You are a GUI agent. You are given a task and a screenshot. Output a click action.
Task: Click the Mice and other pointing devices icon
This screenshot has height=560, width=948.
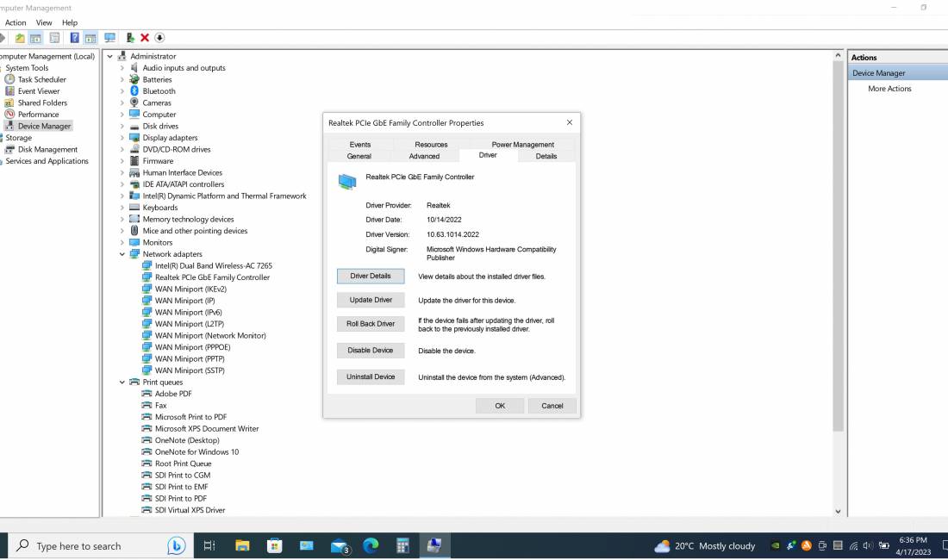134,231
